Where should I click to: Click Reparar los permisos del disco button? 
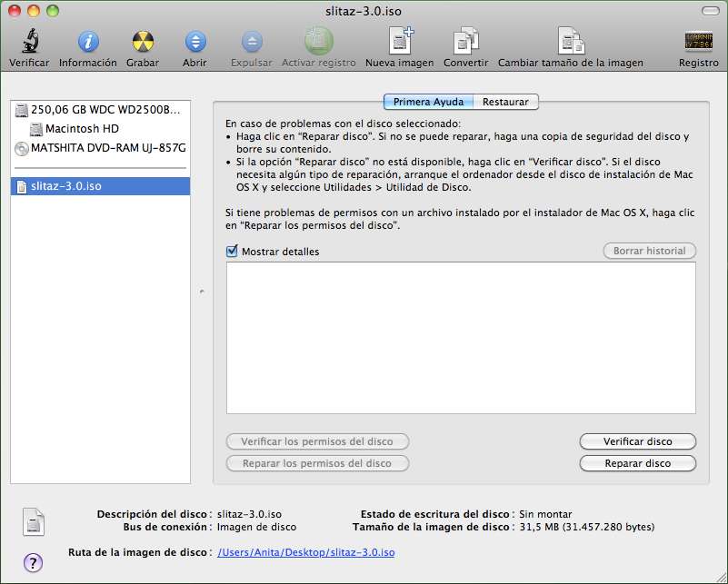[317, 463]
